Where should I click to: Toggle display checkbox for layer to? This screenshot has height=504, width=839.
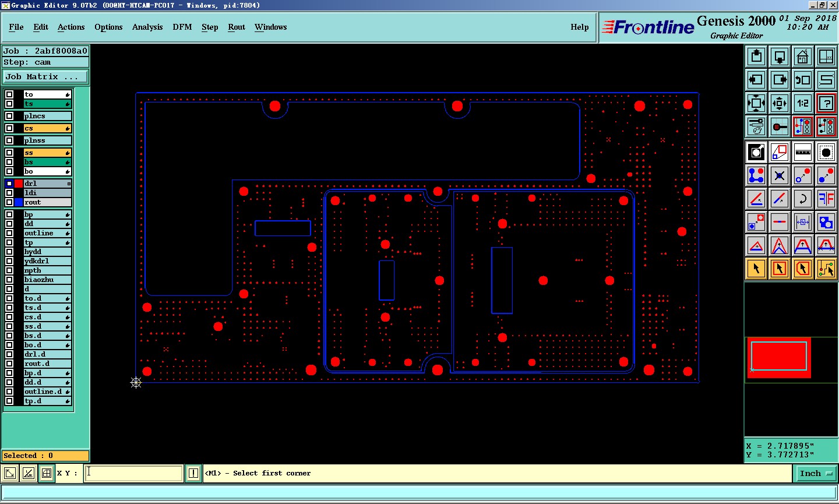point(9,94)
